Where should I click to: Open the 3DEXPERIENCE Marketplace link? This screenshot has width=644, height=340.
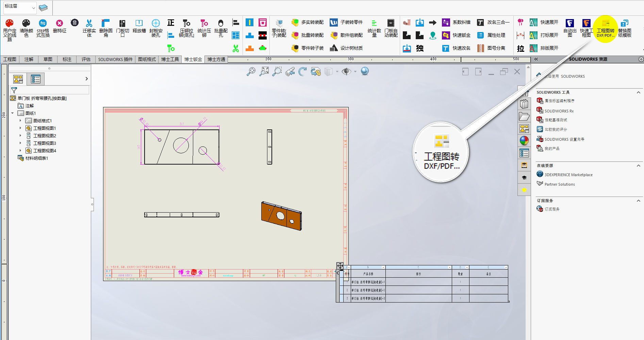click(x=568, y=175)
